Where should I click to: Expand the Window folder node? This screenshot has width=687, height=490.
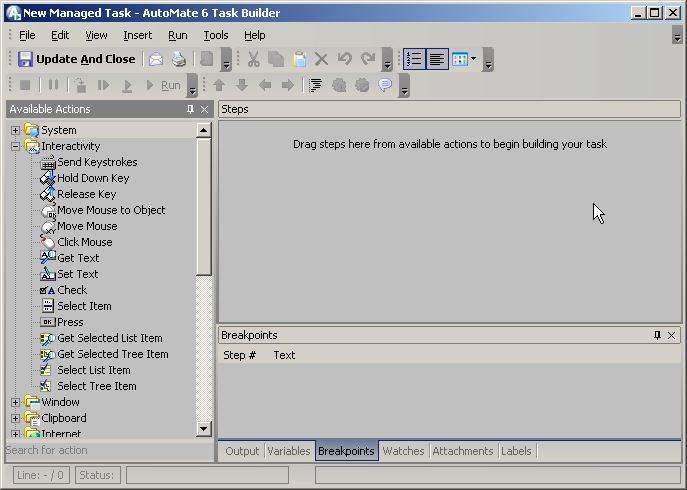pos(15,402)
